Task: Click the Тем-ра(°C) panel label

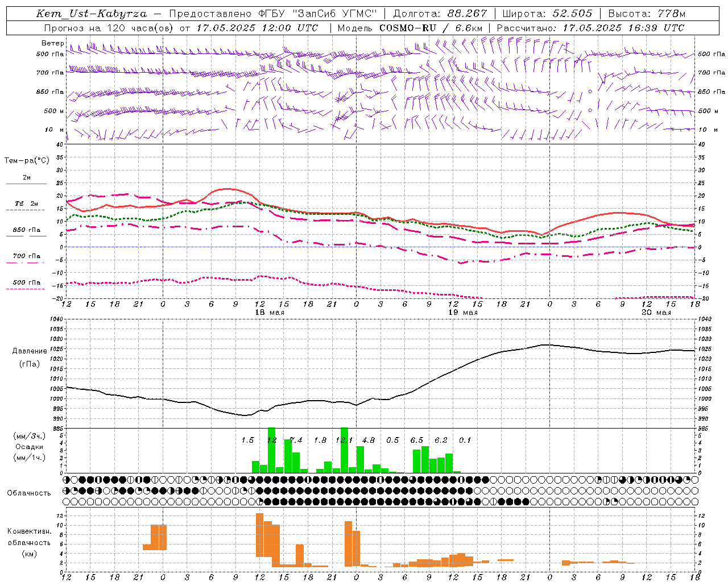Action: pyautogui.click(x=27, y=160)
